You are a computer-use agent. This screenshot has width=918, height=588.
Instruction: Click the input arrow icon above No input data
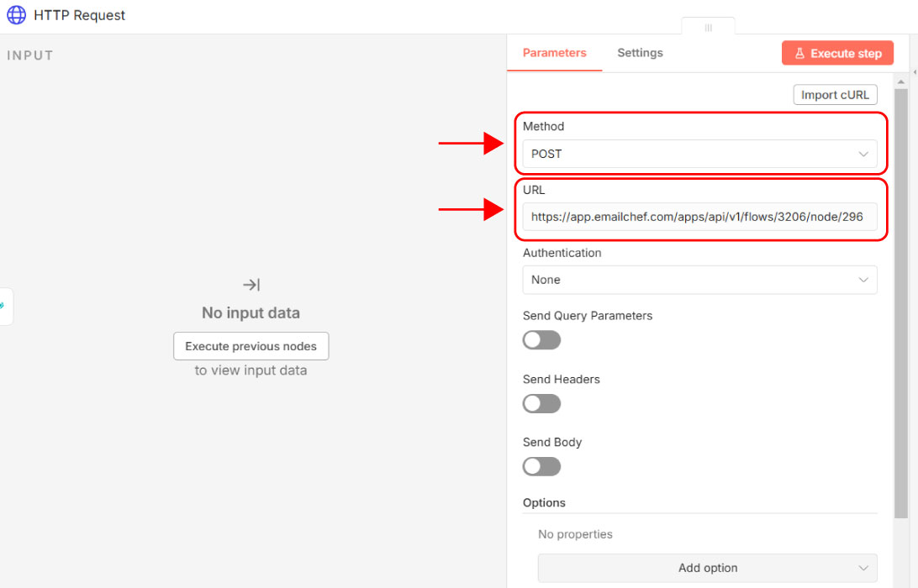251,285
